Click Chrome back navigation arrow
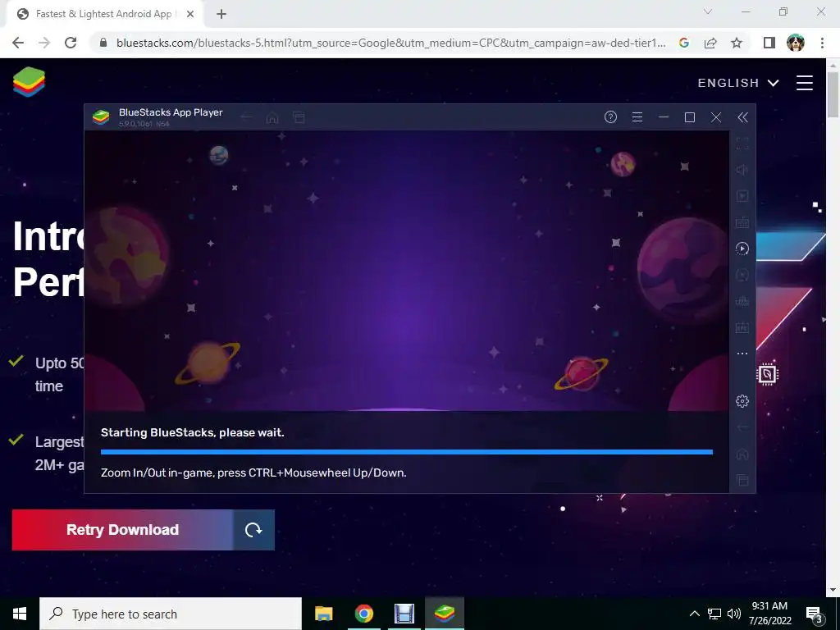Screen dimensions: 840x630 click(x=18, y=43)
